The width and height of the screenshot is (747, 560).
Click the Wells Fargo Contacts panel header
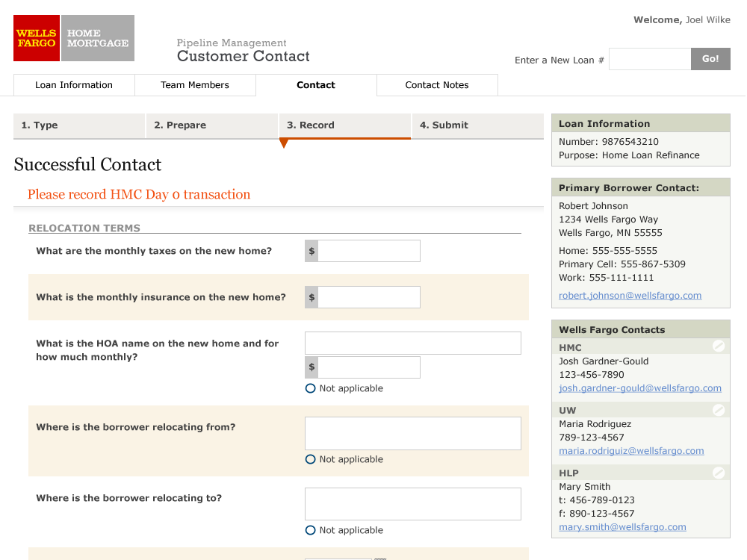(x=641, y=329)
